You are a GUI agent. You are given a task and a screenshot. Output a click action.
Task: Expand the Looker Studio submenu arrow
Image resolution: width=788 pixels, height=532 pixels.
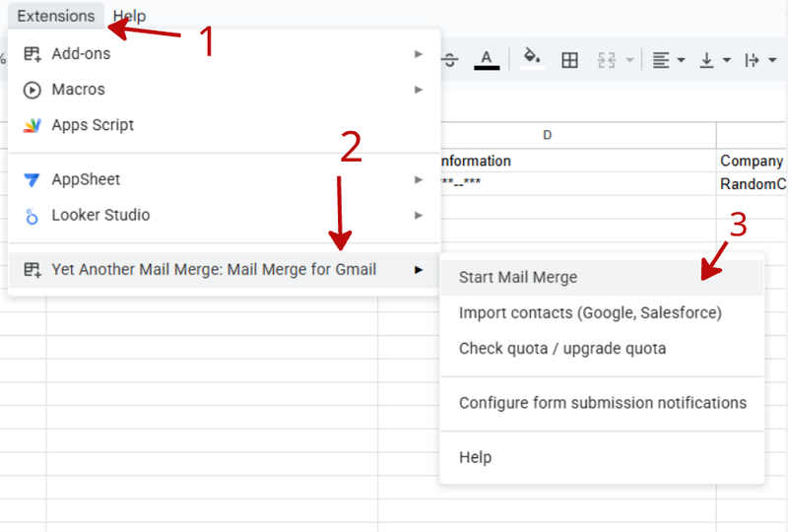click(x=418, y=215)
